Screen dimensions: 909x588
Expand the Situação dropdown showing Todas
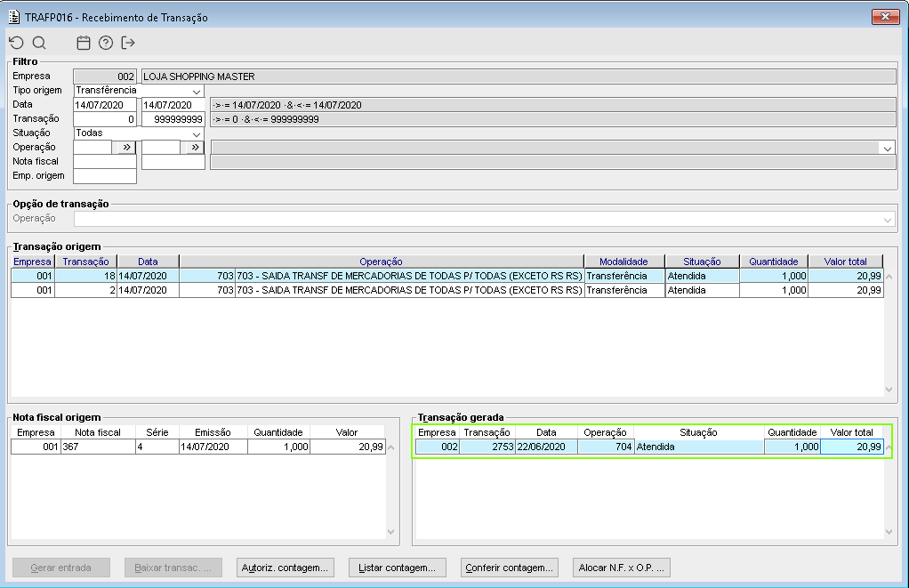pos(197,133)
